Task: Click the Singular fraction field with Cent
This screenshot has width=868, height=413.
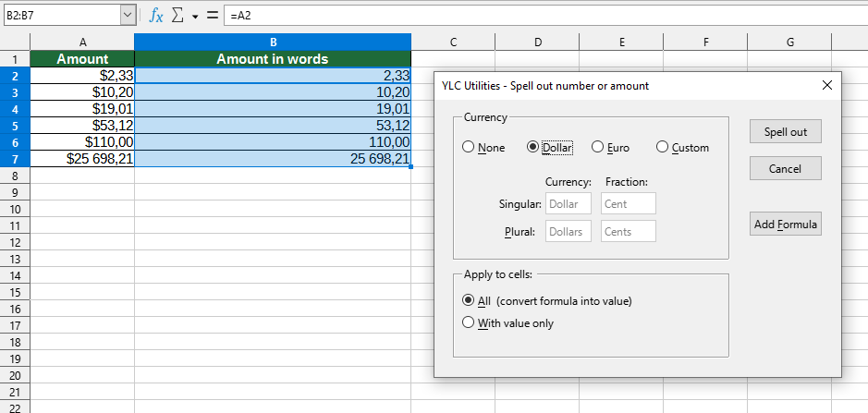Action: (629, 203)
